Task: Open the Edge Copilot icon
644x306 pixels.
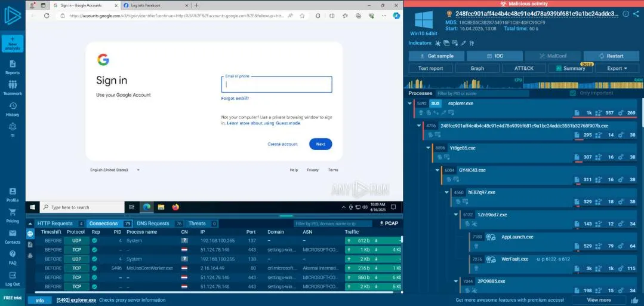Action: coord(396,16)
